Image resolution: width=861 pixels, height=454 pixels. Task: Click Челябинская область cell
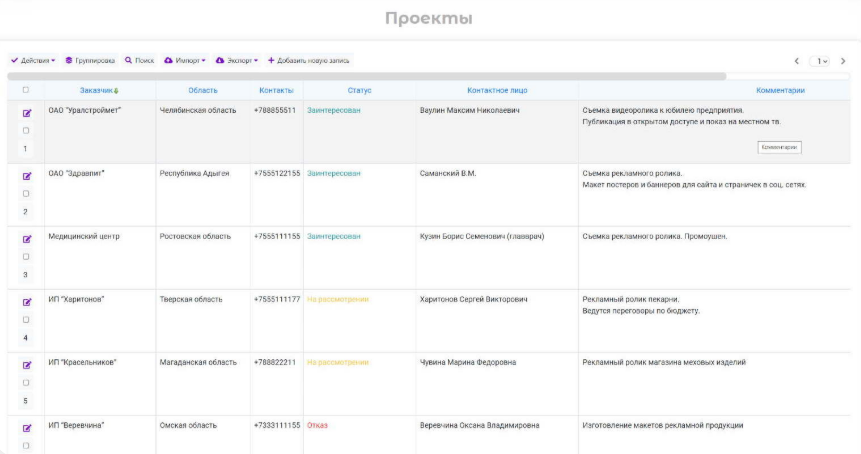click(x=198, y=110)
